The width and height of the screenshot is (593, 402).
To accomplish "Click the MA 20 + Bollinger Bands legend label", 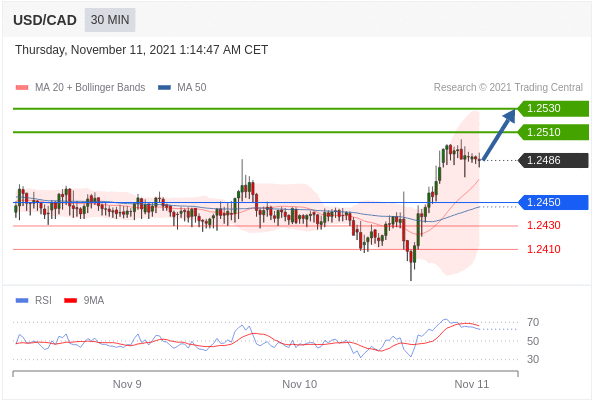I will (x=90, y=87).
